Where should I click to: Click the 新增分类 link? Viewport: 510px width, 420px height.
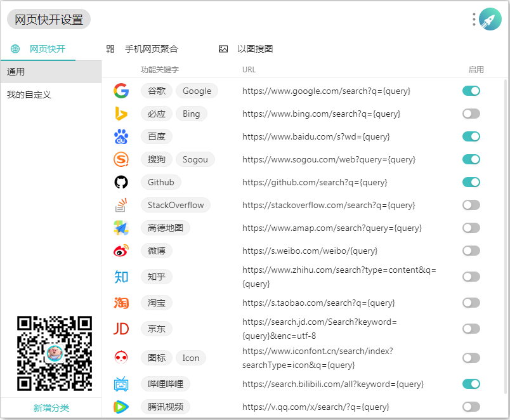(51, 408)
